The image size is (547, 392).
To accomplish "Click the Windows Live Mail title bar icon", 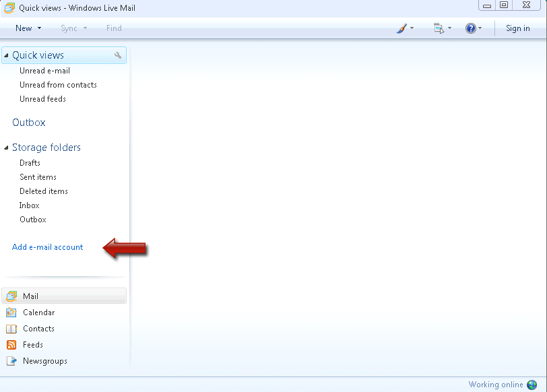I will point(9,7).
